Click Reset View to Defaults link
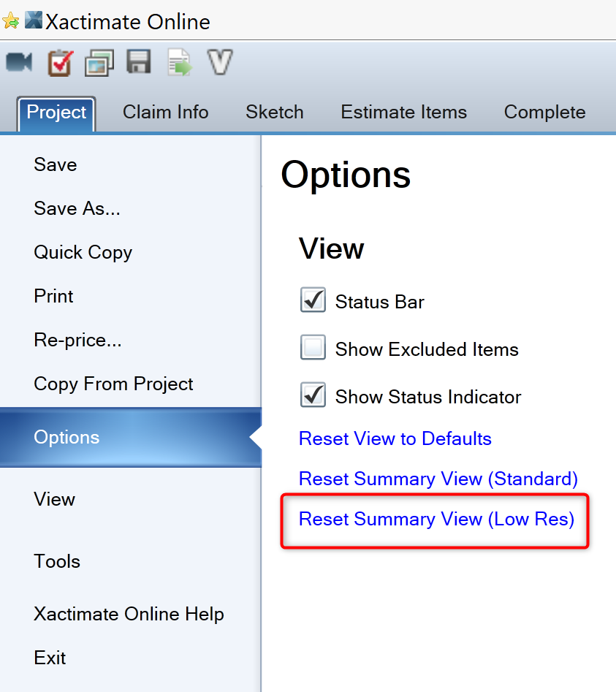This screenshot has width=616, height=692. pos(395,438)
